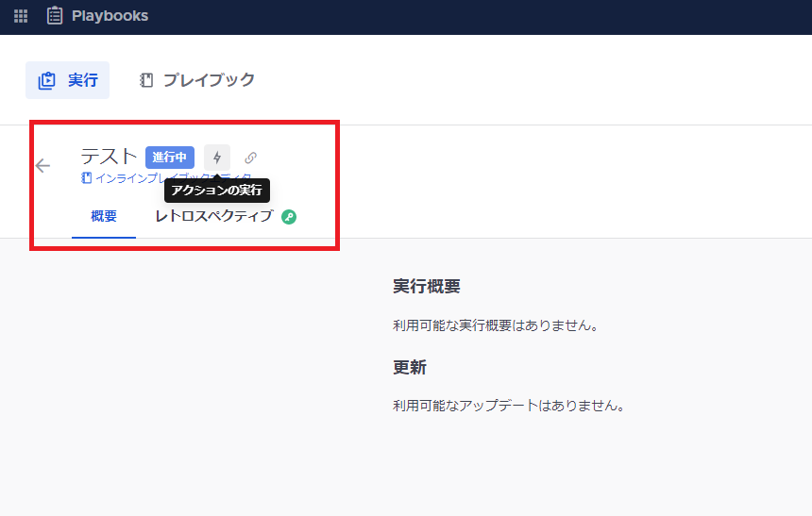Click the green key badge icon
Screen dimensions: 812x516
(x=289, y=217)
